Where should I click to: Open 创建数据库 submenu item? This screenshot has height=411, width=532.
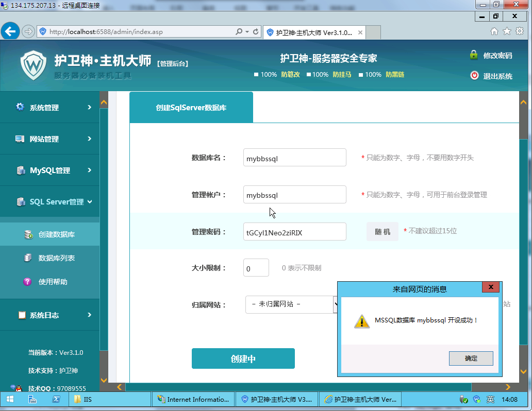49,234
